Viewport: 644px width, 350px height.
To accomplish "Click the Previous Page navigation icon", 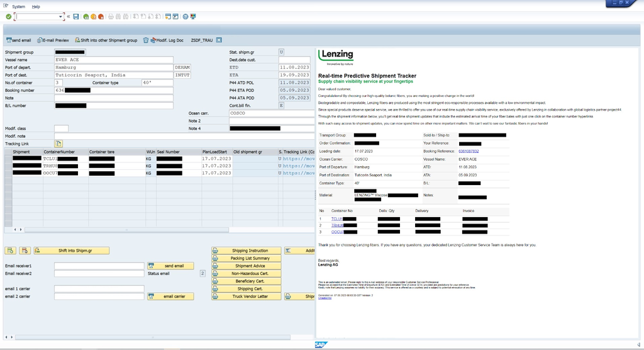I will [143, 16].
